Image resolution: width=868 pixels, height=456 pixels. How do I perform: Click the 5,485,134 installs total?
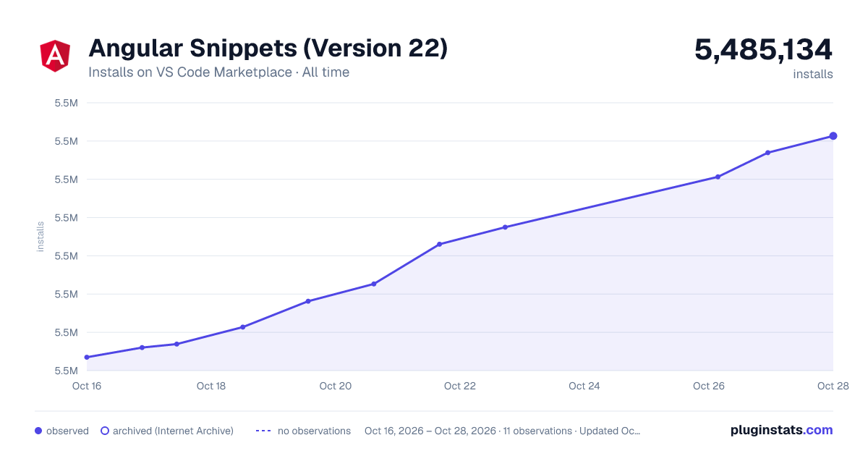tap(763, 49)
